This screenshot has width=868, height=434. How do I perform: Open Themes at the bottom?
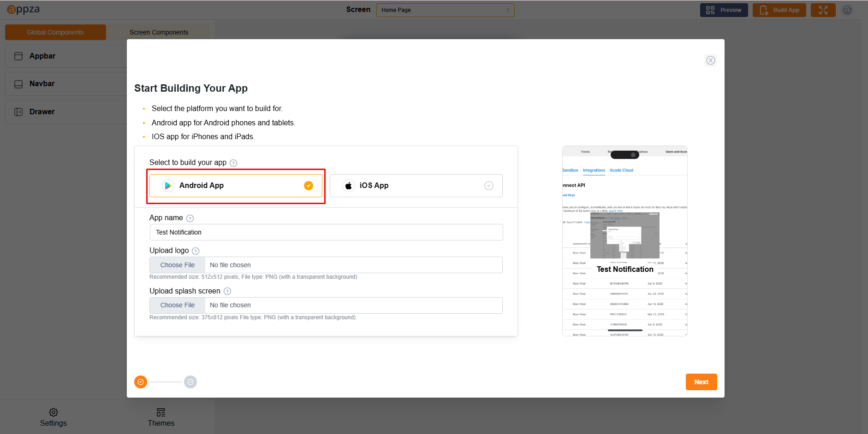161,417
